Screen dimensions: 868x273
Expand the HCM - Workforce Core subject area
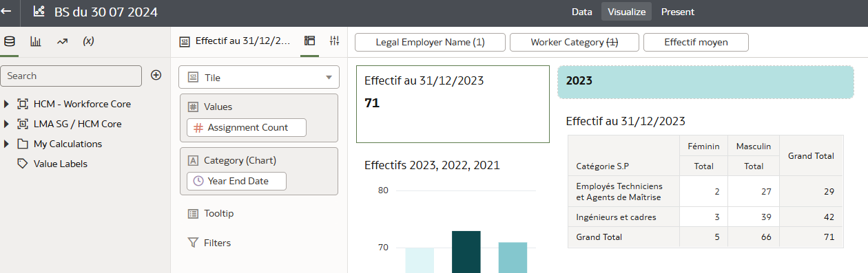tap(6, 104)
